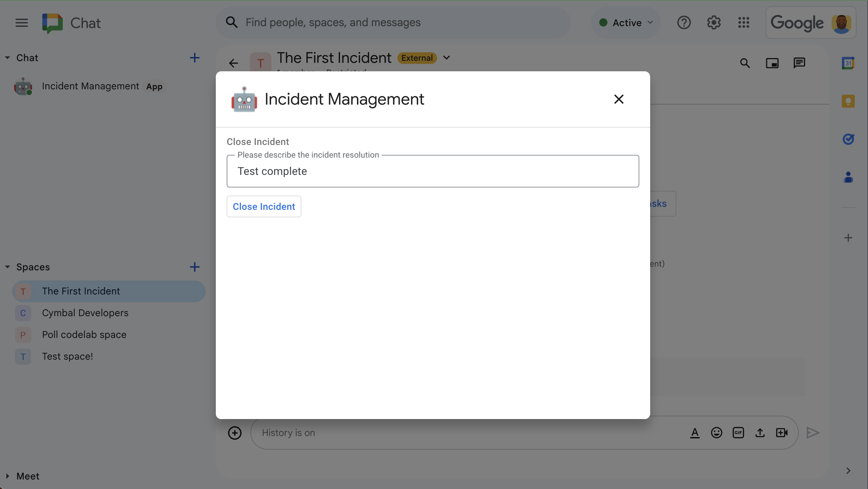Select Cymbal Developers space
Viewport: 868px width, 489px height.
[x=85, y=312]
